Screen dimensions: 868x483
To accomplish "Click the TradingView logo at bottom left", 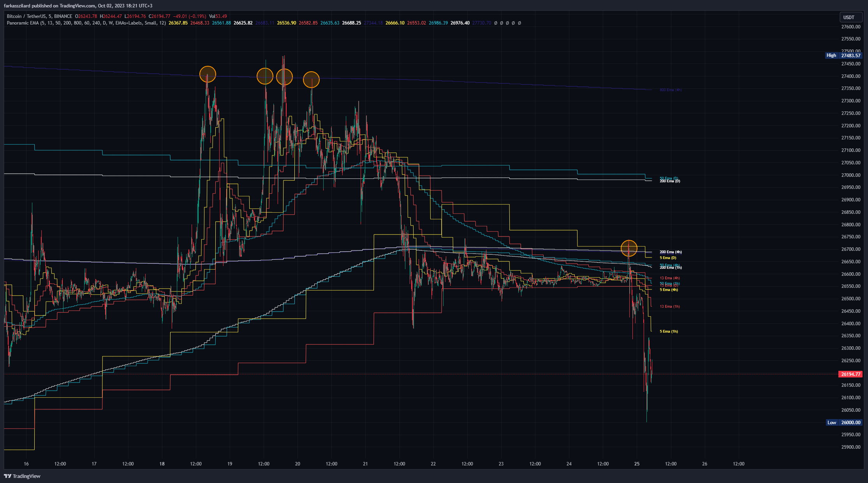I will pyautogui.click(x=22, y=476).
